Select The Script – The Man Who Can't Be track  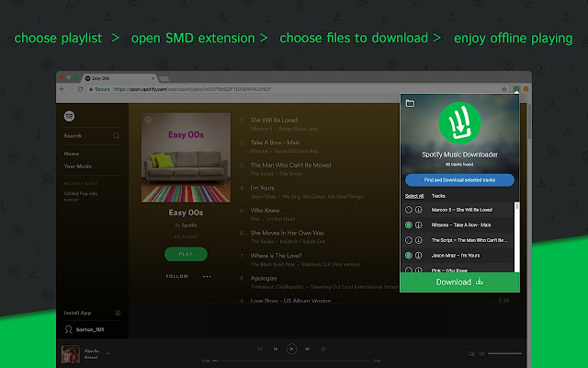point(408,240)
